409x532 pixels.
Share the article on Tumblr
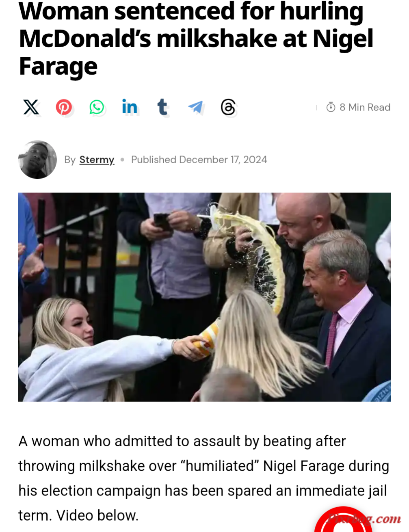162,107
